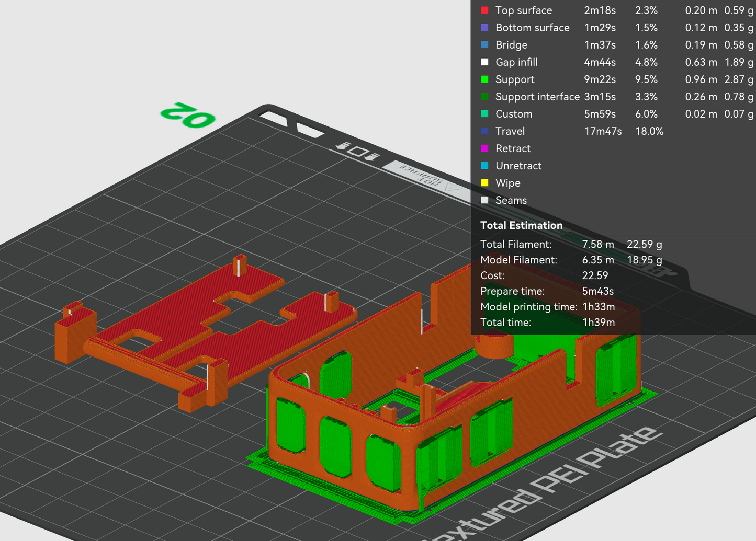Click the Travel percentage 18.0%
Image resolution: width=756 pixels, height=541 pixels.
pos(649,131)
